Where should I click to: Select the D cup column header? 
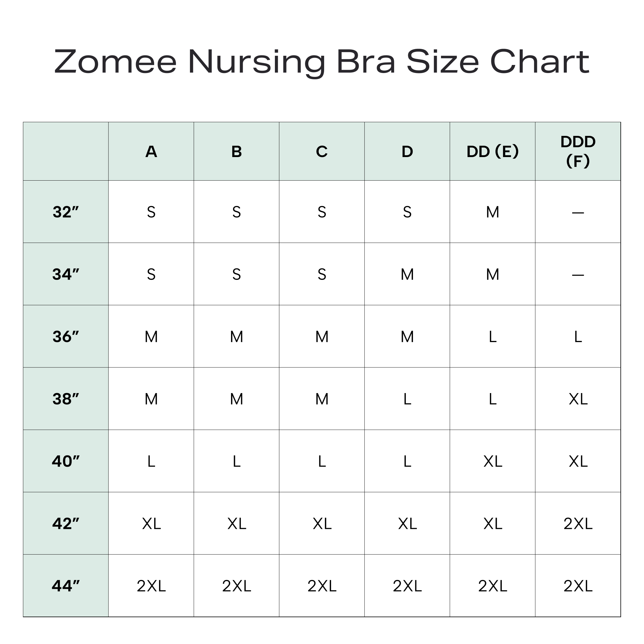tap(407, 152)
